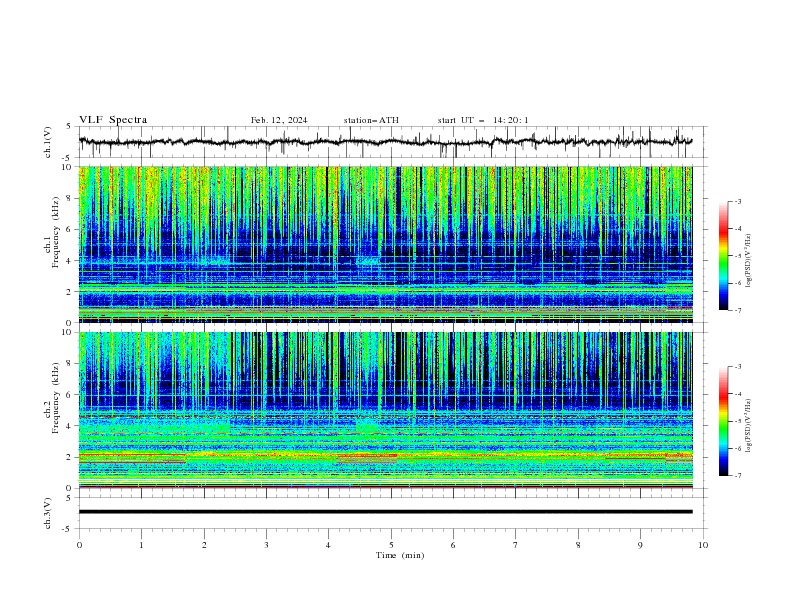792x612 pixels.
Task: Click time axis tick label '3'
Action: pyautogui.click(x=266, y=545)
